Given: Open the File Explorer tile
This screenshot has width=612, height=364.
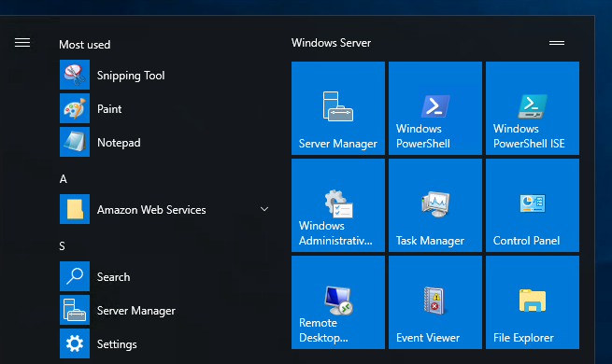Looking at the screenshot, I should coord(533,302).
